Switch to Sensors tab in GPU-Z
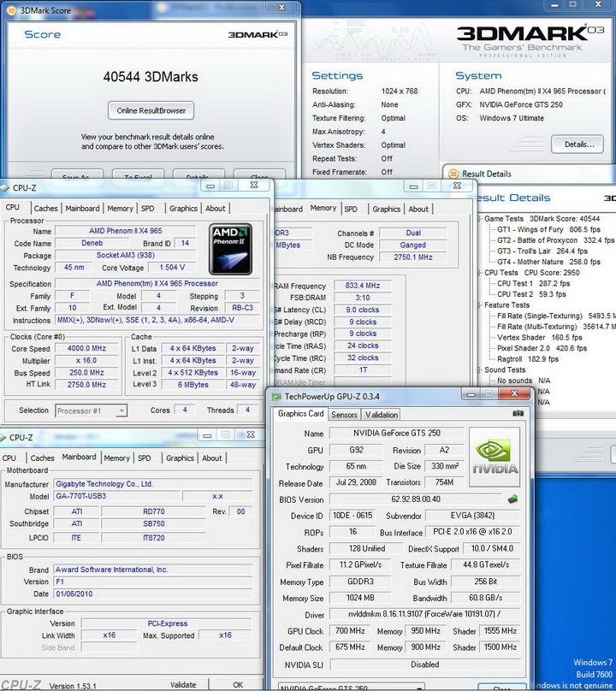Image resolution: width=616 pixels, height=691 pixels. click(344, 415)
